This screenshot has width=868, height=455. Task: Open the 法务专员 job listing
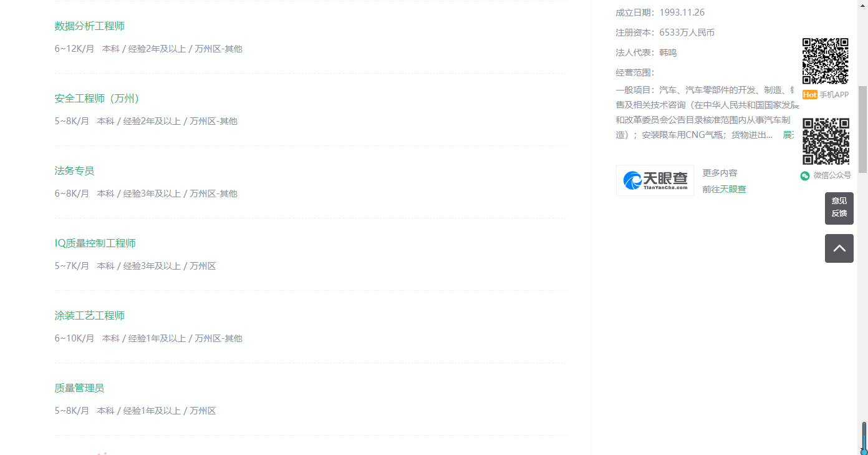[74, 171]
